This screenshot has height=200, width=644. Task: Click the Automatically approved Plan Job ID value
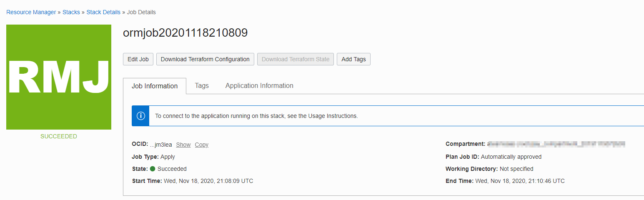coord(511,157)
